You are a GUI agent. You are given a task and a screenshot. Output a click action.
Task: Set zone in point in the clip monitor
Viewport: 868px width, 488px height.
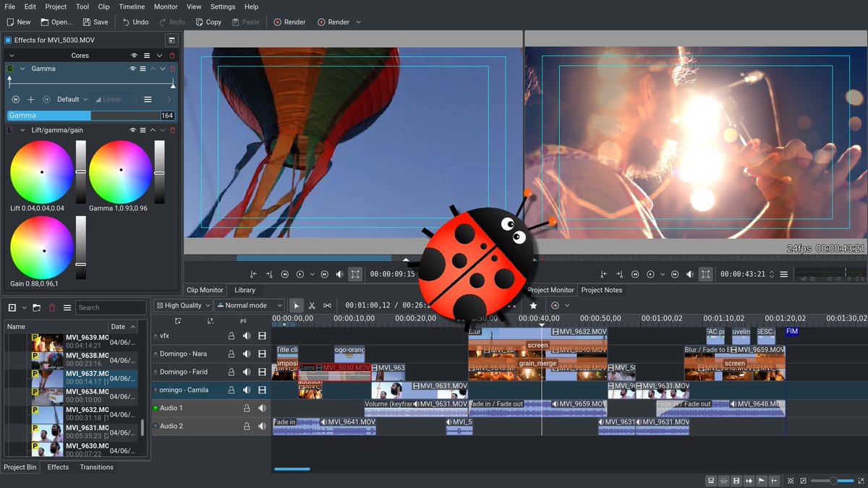coord(253,274)
